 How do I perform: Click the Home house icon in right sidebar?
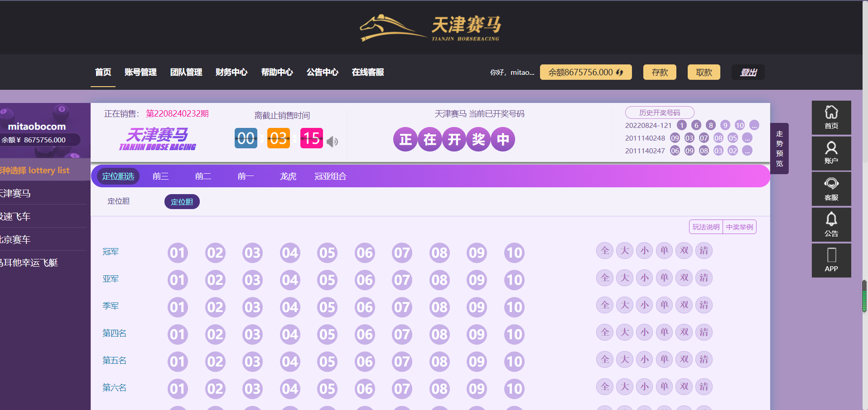[831, 117]
